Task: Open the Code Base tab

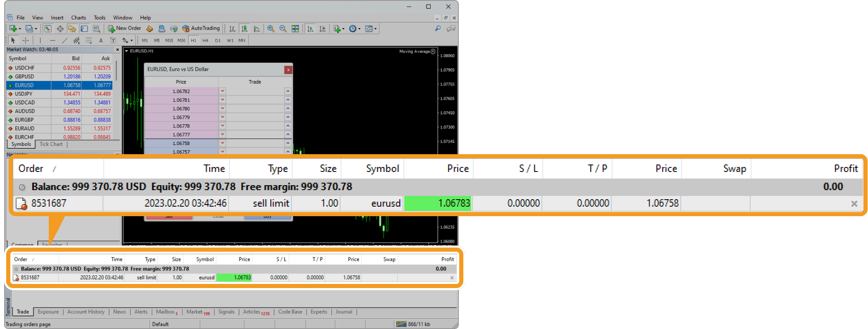Action: (290, 312)
